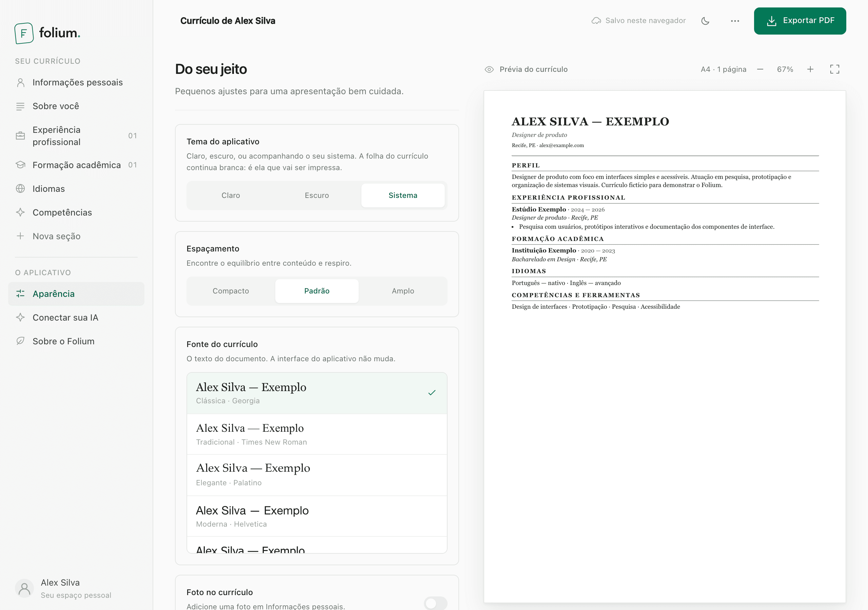
Task: Click the eye icon beside Prévia do currículo
Action: point(489,69)
